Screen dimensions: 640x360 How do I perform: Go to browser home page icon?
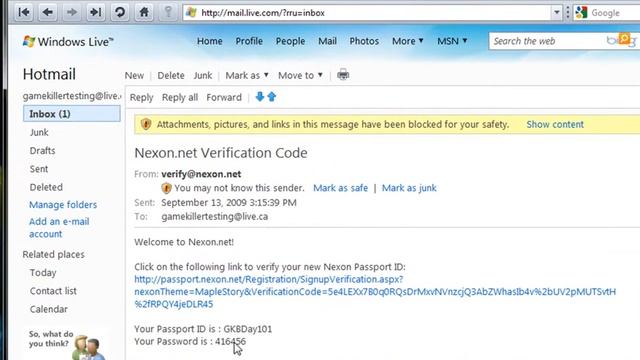[144, 12]
